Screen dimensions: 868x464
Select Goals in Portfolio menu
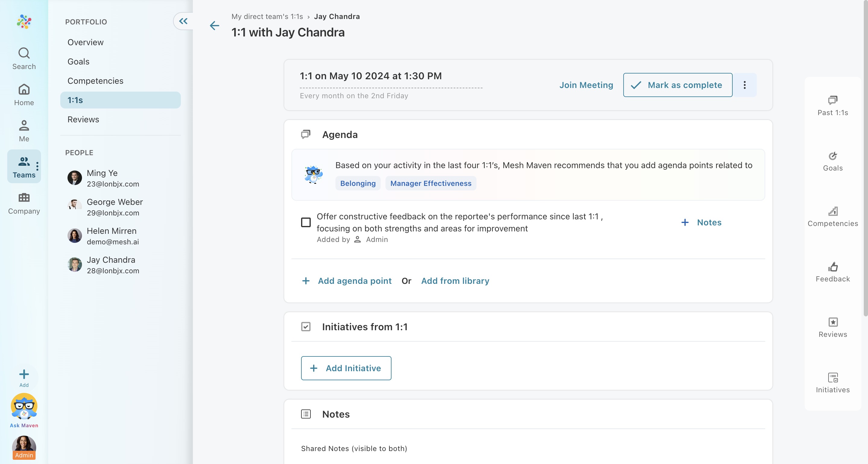point(78,62)
